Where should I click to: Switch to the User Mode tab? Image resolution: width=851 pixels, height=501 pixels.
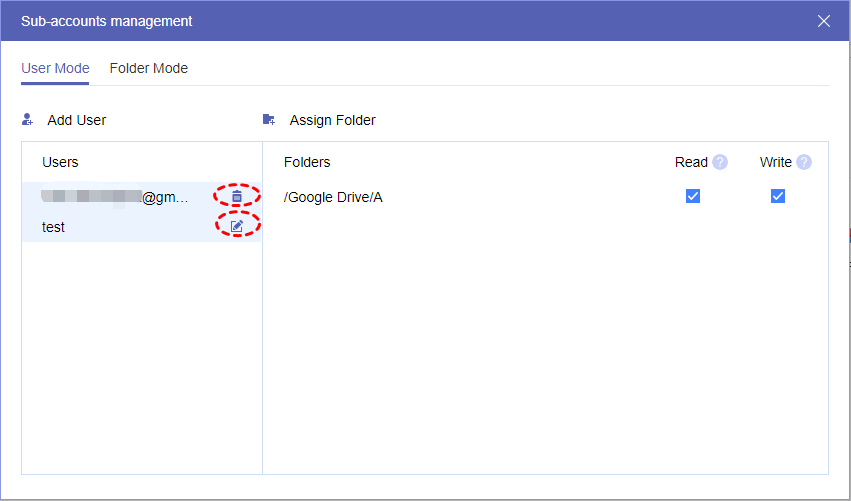55,69
